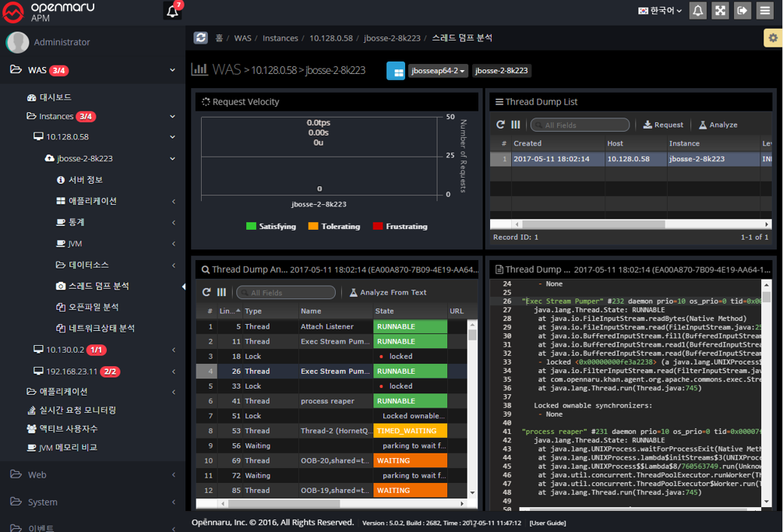The image size is (783, 532).
Task: Toggle the Frustrating legend series
Action: tap(400, 227)
